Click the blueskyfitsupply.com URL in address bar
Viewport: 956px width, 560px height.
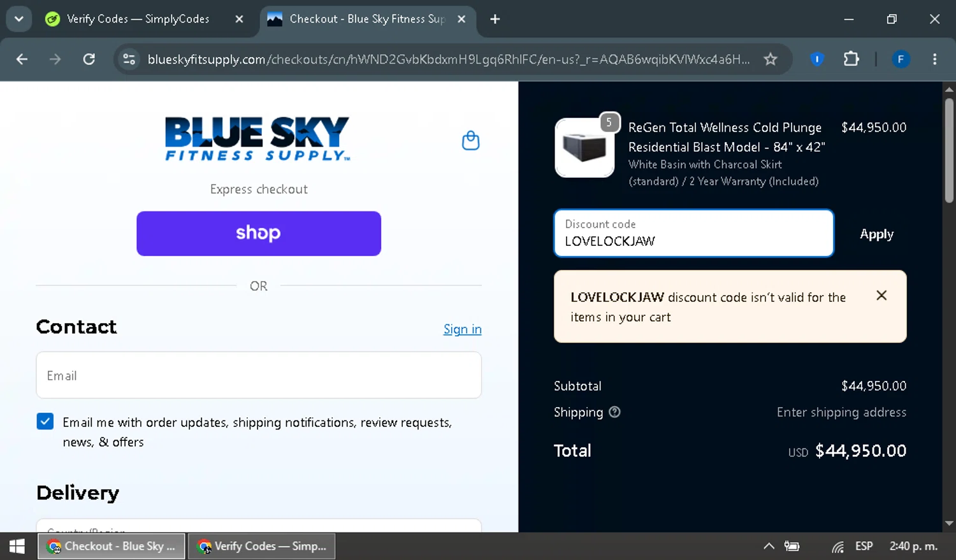pos(449,59)
